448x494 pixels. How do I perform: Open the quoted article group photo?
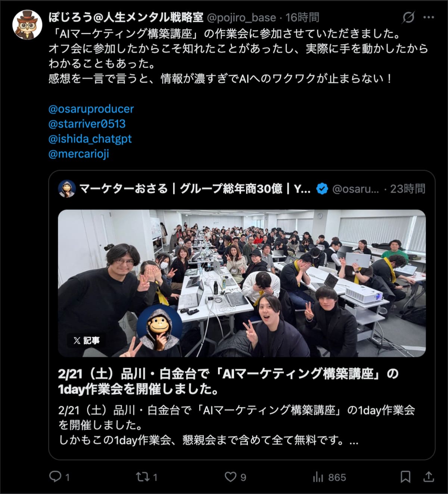242,283
